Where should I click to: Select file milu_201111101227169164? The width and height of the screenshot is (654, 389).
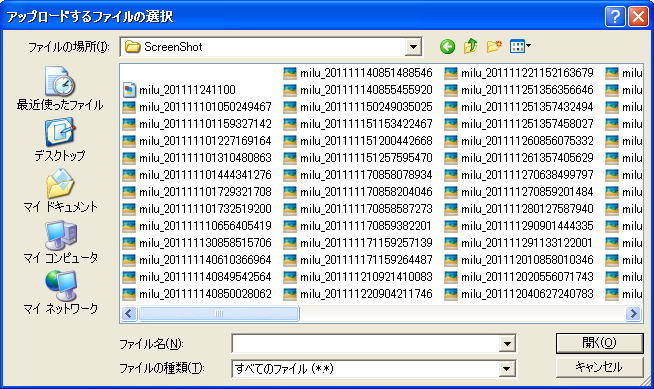[197, 141]
